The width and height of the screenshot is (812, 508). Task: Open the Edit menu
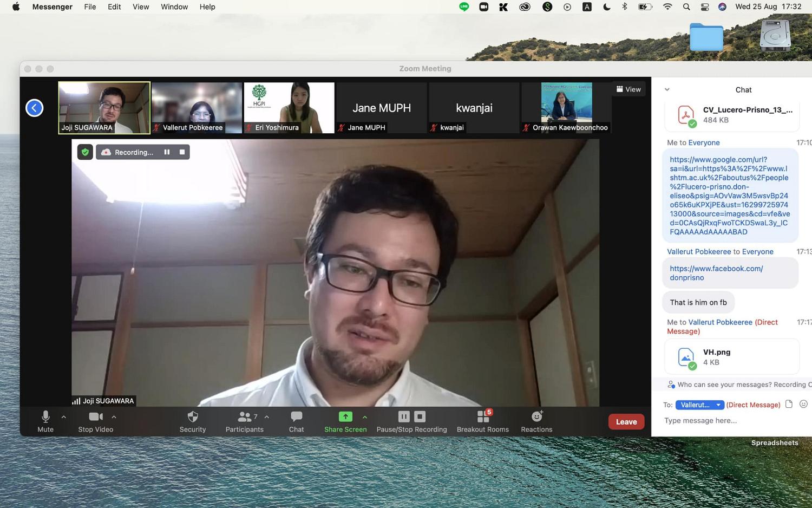[x=114, y=6]
